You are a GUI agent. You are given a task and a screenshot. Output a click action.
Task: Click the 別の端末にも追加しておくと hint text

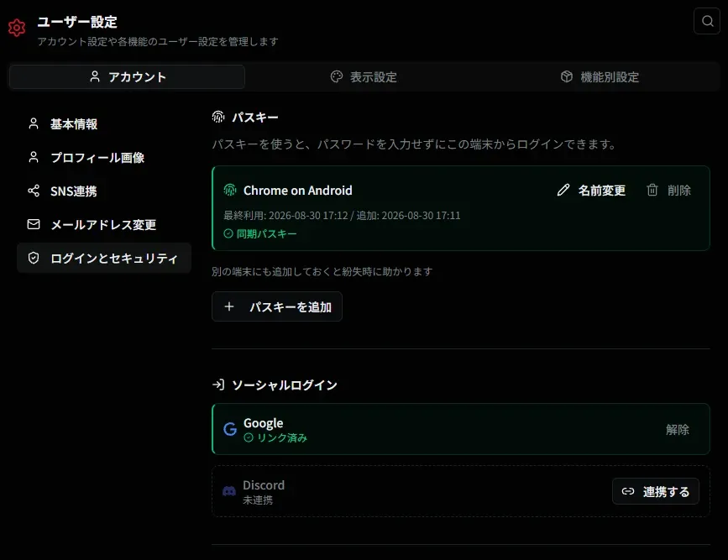pos(322,271)
